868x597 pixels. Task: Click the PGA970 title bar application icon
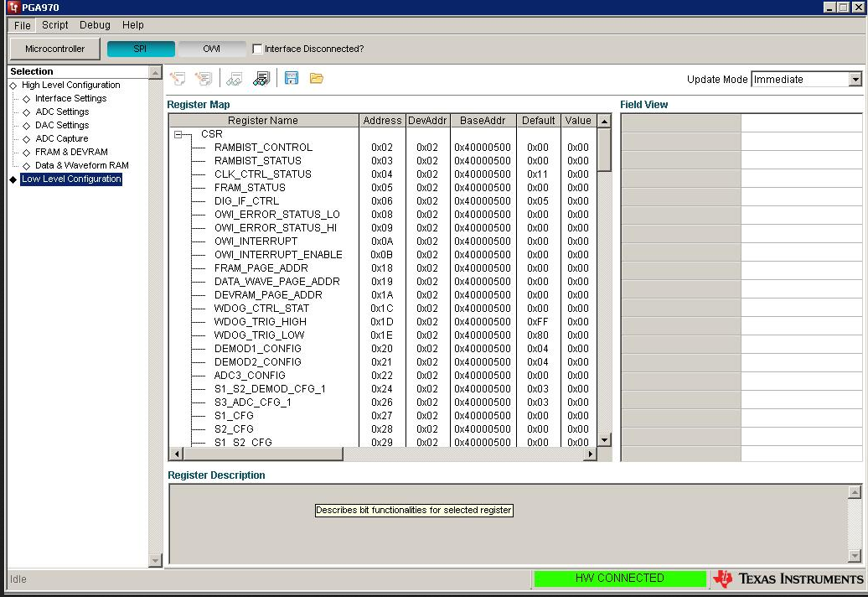13,8
